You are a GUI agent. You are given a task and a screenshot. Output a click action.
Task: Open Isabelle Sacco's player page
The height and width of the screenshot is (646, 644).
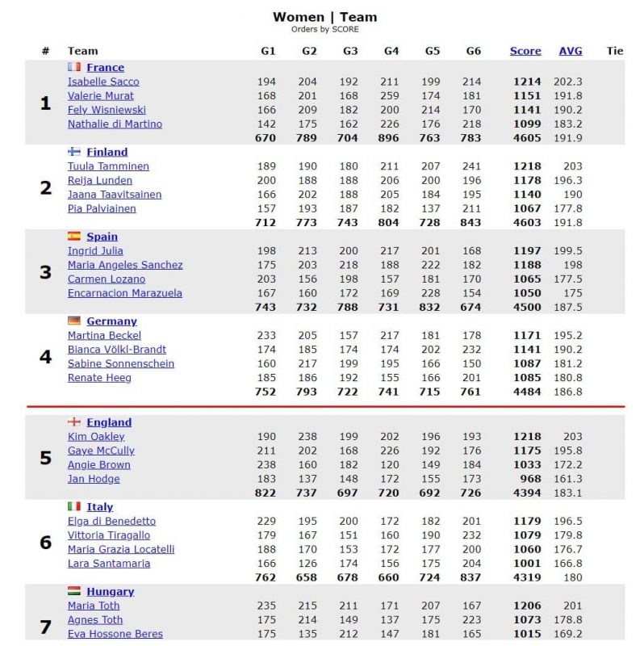tap(103, 82)
